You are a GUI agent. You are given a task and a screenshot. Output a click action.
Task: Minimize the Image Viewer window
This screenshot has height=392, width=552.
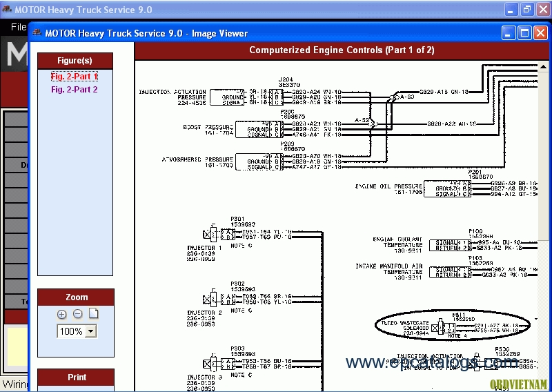pos(509,33)
